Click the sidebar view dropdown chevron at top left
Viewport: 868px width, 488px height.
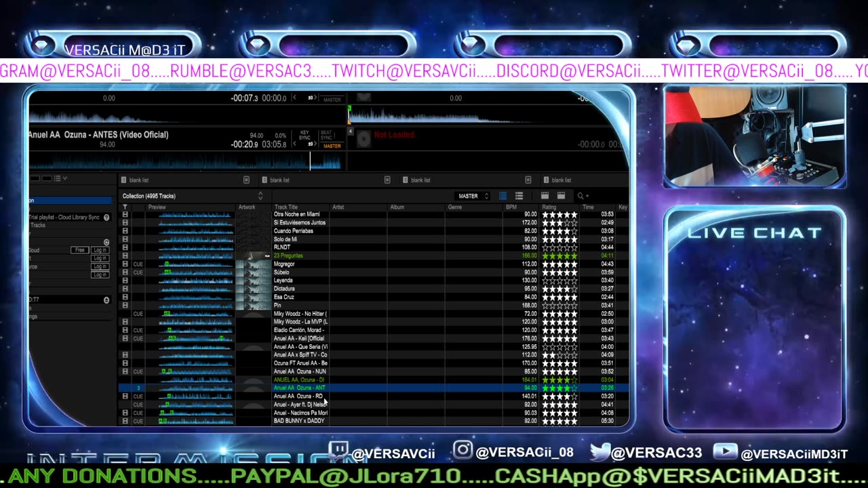(x=65, y=178)
